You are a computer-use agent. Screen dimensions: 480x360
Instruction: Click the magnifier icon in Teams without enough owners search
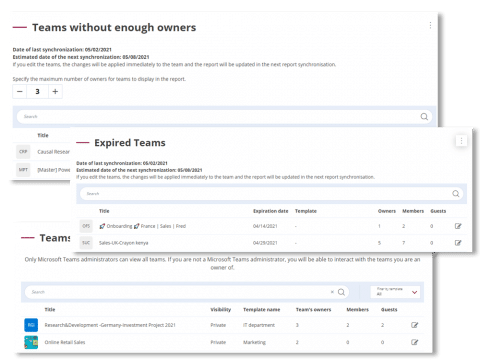(424, 117)
